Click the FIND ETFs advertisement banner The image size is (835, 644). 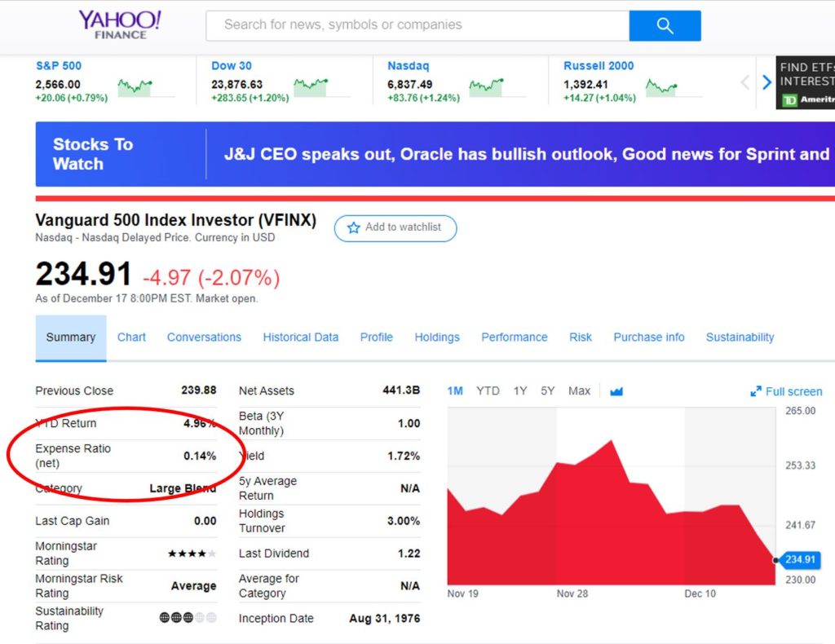tap(805, 82)
